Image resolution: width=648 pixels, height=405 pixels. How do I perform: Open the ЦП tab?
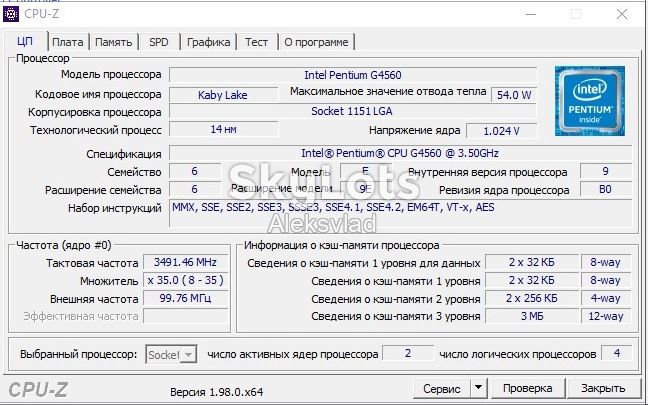pyautogui.click(x=25, y=41)
